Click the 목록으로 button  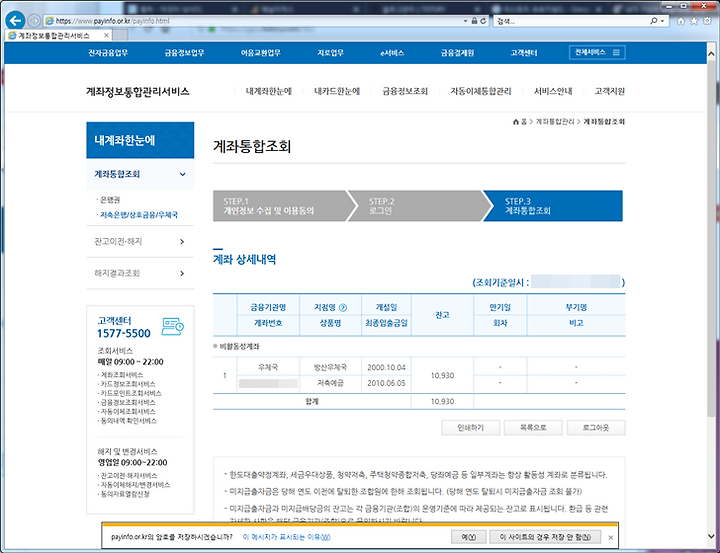(533, 428)
